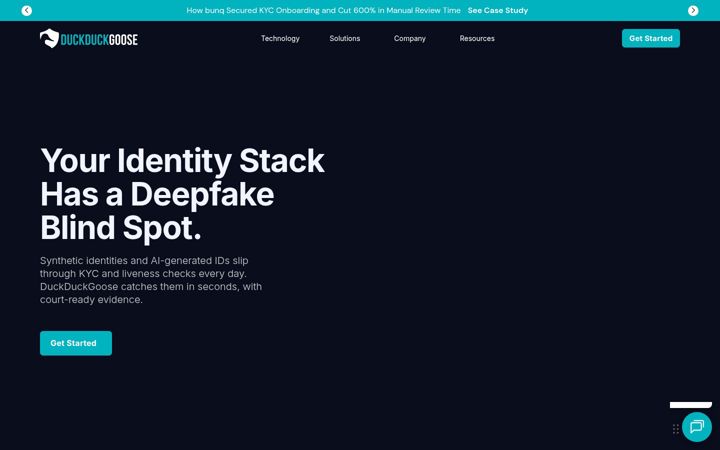Click the next announcement arrow
This screenshot has width=720, height=450.
pos(693,11)
